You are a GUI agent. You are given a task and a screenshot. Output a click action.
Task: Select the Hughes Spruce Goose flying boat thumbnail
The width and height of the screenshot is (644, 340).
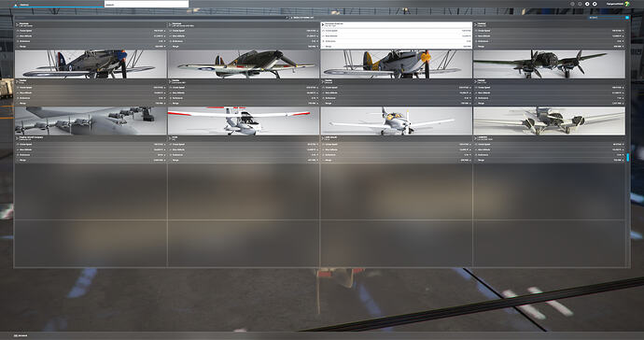pyautogui.click(x=91, y=120)
